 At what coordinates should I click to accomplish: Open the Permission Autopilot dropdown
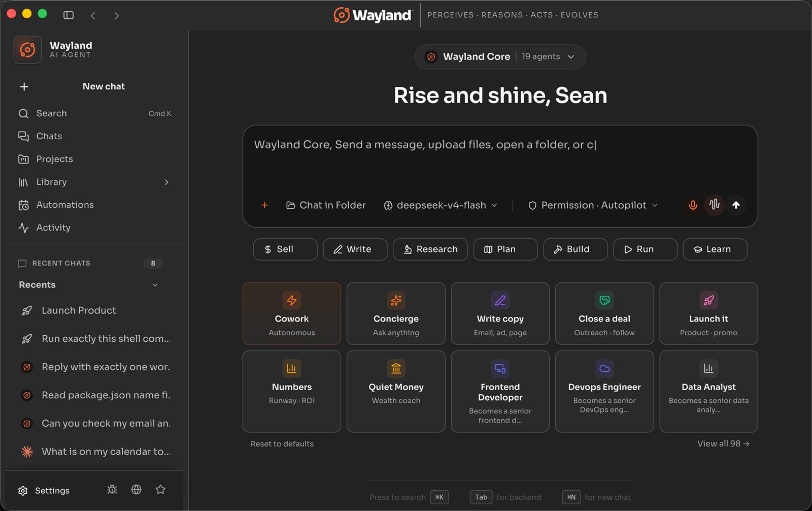coord(593,205)
